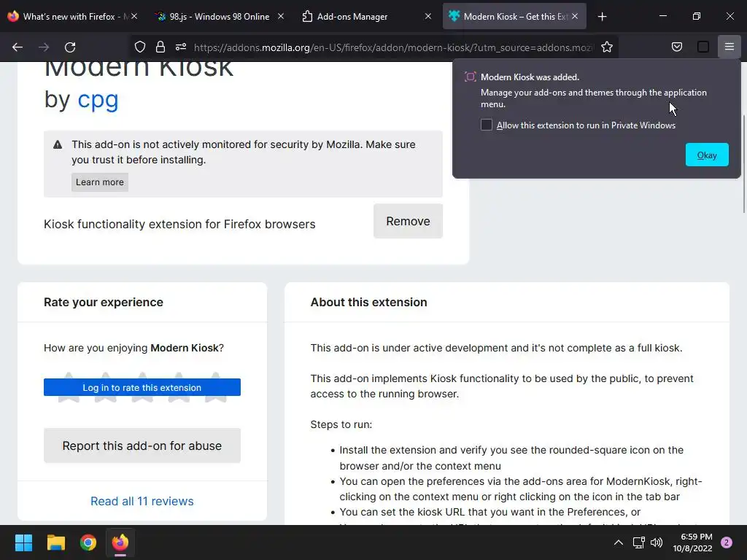Open the Firefox application menu
Screen dimensions: 747x560
(x=729, y=47)
